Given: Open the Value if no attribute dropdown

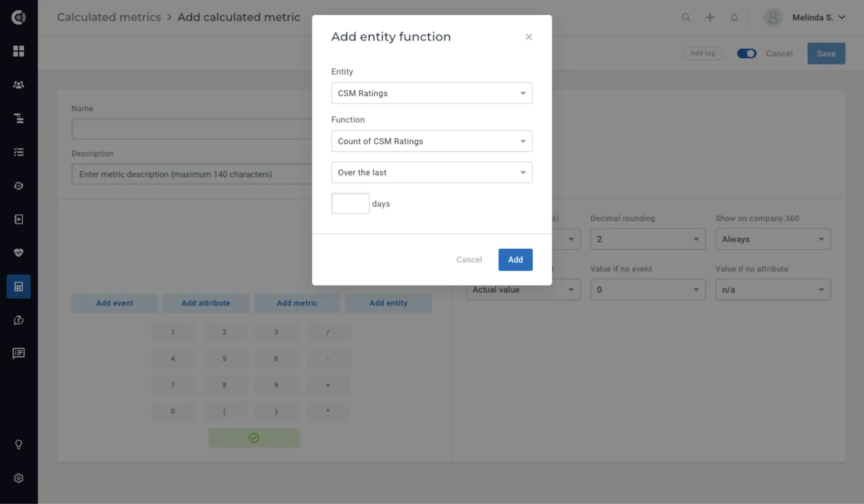Looking at the screenshot, I should (x=773, y=290).
